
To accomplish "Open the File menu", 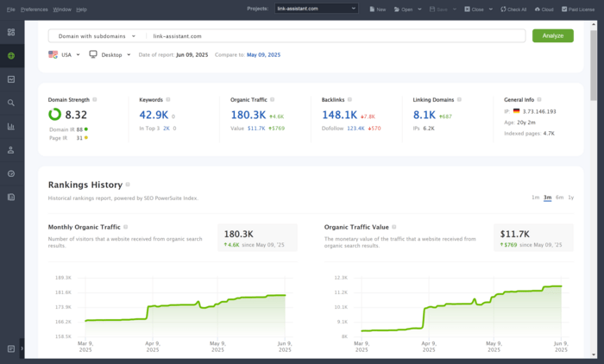I will point(10,9).
